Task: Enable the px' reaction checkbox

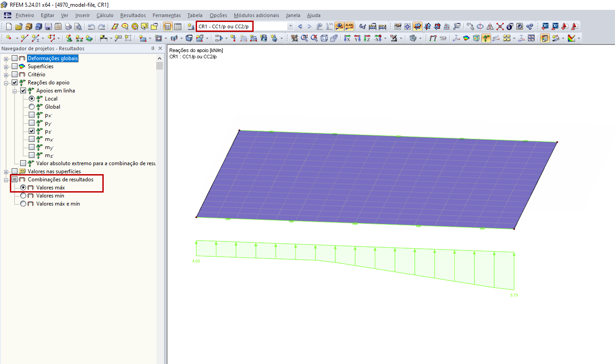Action: [31, 115]
